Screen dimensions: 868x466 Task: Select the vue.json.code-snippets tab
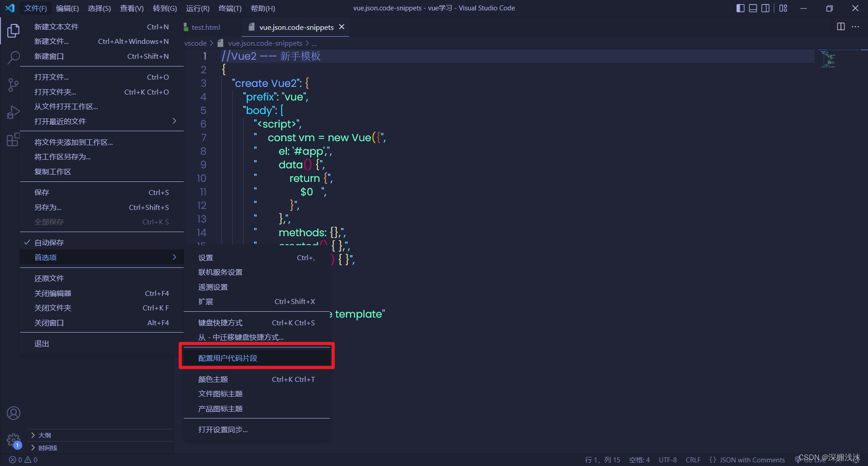[x=296, y=27]
